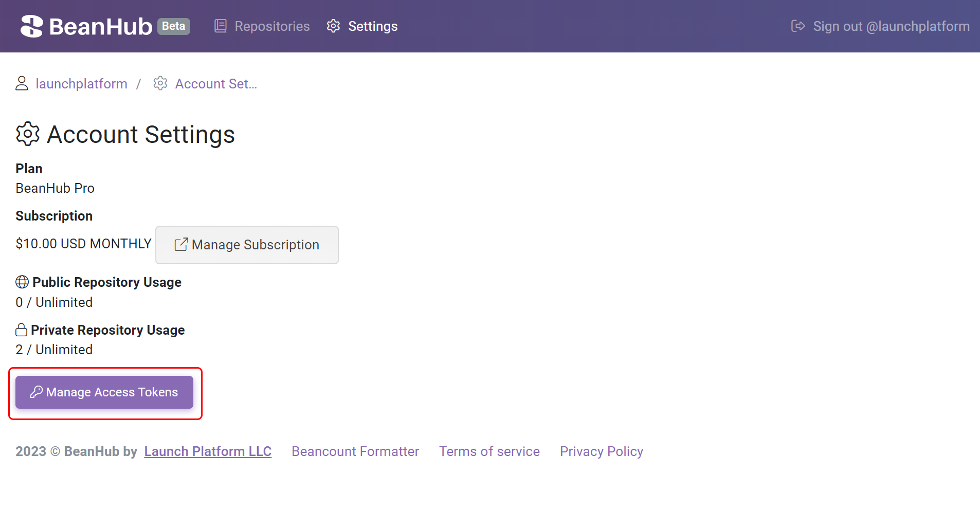Image resolution: width=980 pixels, height=510 pixels.
Task: Open the Repositories nav item
Action: click(x=262, y=26)
